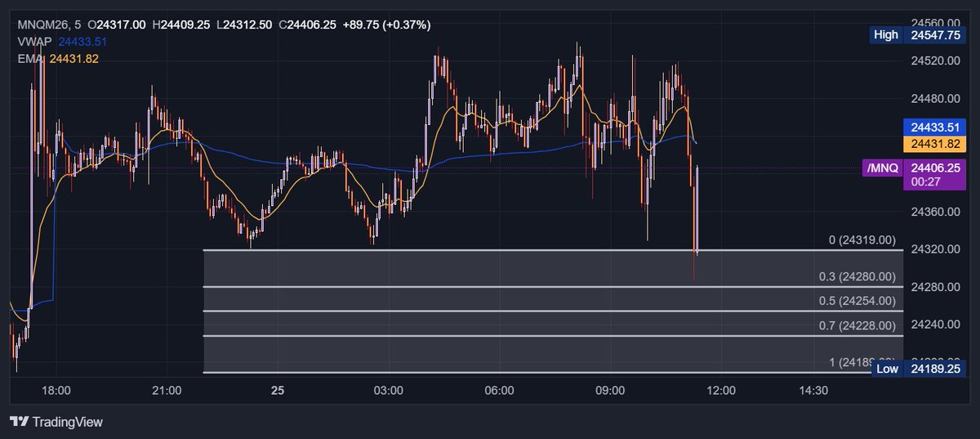Select the 0.7 (24228.00) fib level label
The image size is (980, 439).
click(857, 325)
